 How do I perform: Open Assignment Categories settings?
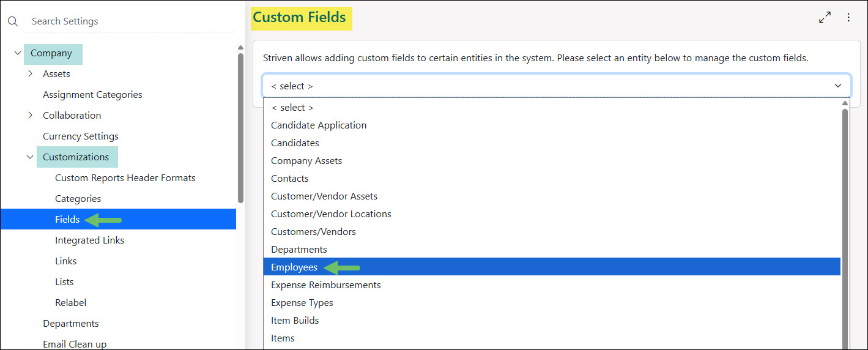(92, 95)
